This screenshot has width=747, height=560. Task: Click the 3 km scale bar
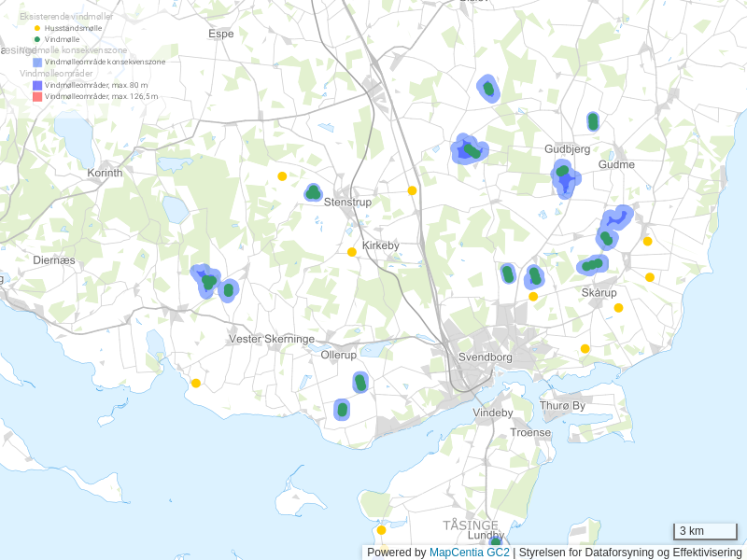click(x=705, y=532)
